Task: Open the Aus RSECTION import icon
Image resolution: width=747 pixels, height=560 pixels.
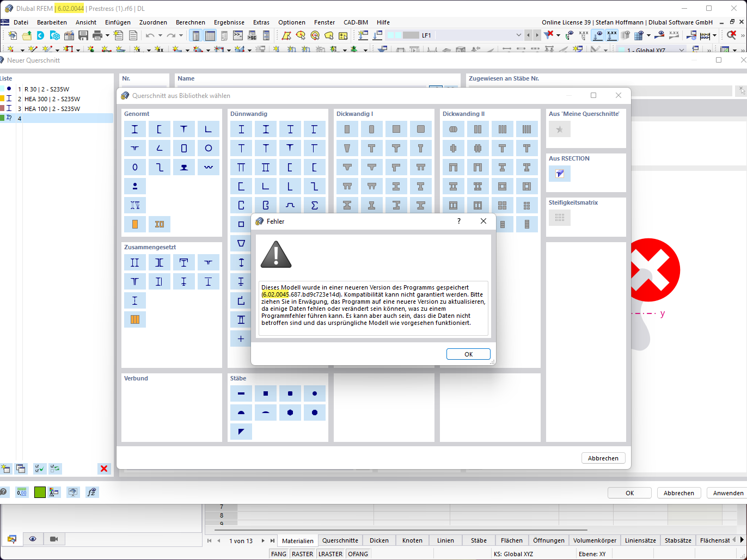Action: coord(560,174)
